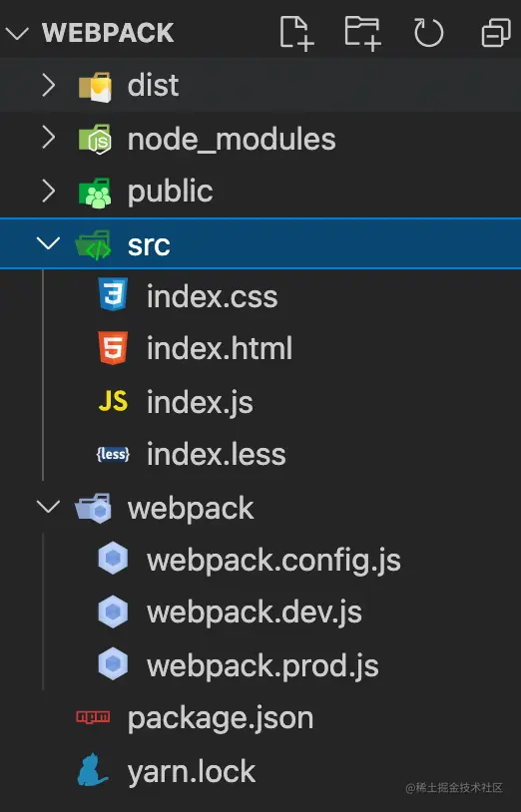Collapse all folders with the collapse icon
Viewport: 521px width, 812px height.
[496, 34]
